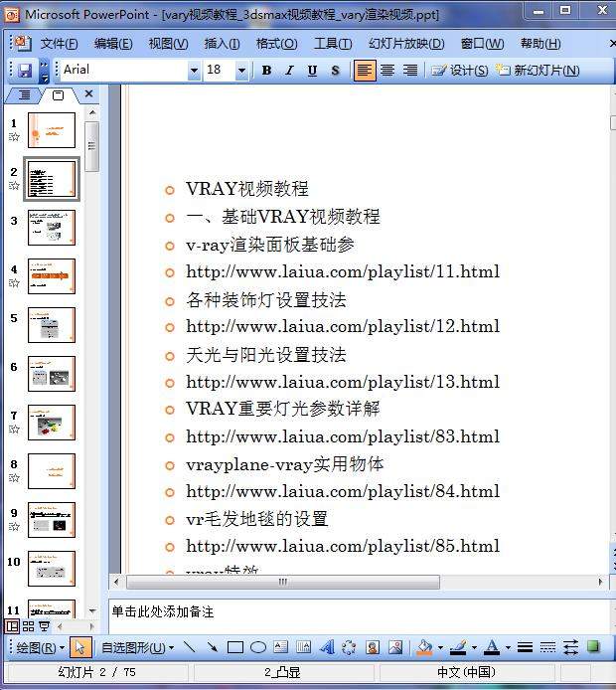Apply fill color with paint bucket
Viewport: 616px width, 690px height.
tap(424, 647)
